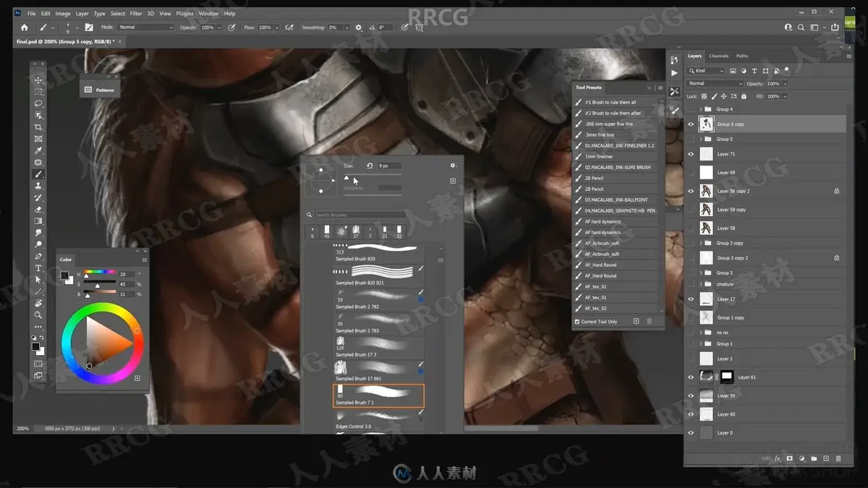Create new tool preset in Tool Presets
Image resolution: width=868 pixels, height=488 pixels.
[x=636, y=321]
